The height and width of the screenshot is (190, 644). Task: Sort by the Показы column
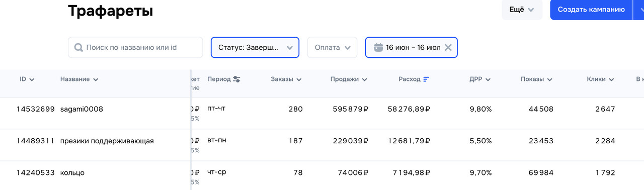pyautogui.click(x=536, y=79)
